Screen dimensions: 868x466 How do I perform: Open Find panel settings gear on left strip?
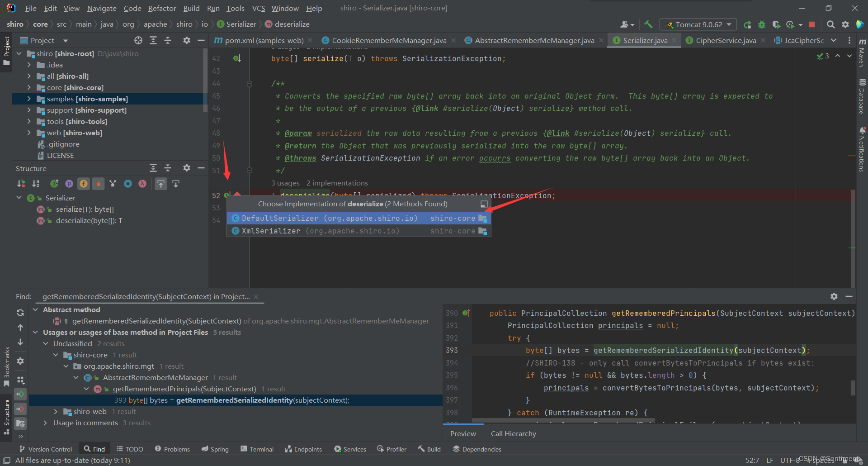[20, 361]
